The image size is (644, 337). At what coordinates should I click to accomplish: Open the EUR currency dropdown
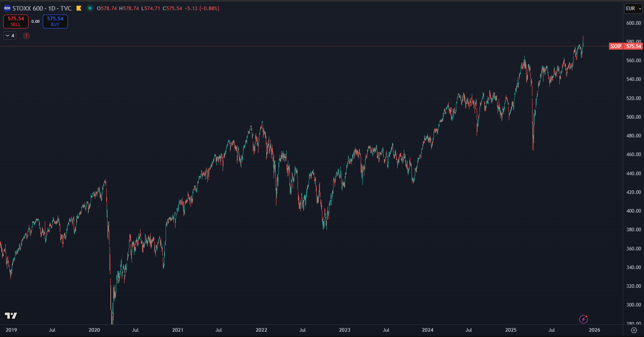tap(633, 9)
